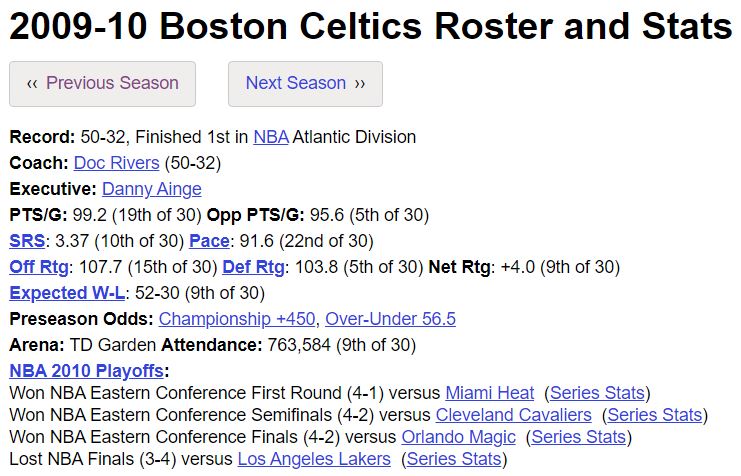741x476 pixels.
Task: Open Danny Ainge executive link
Action: pyautogui.click(x=152, y=189)
